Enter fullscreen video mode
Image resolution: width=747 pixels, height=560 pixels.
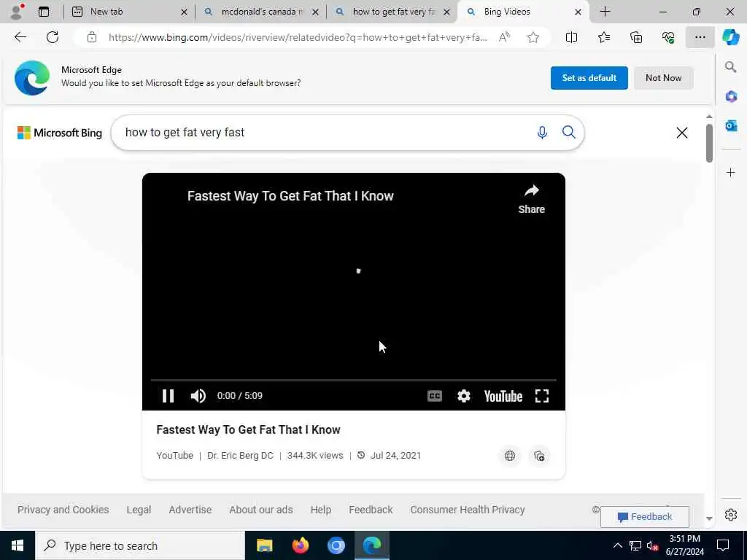coord(542,396)
